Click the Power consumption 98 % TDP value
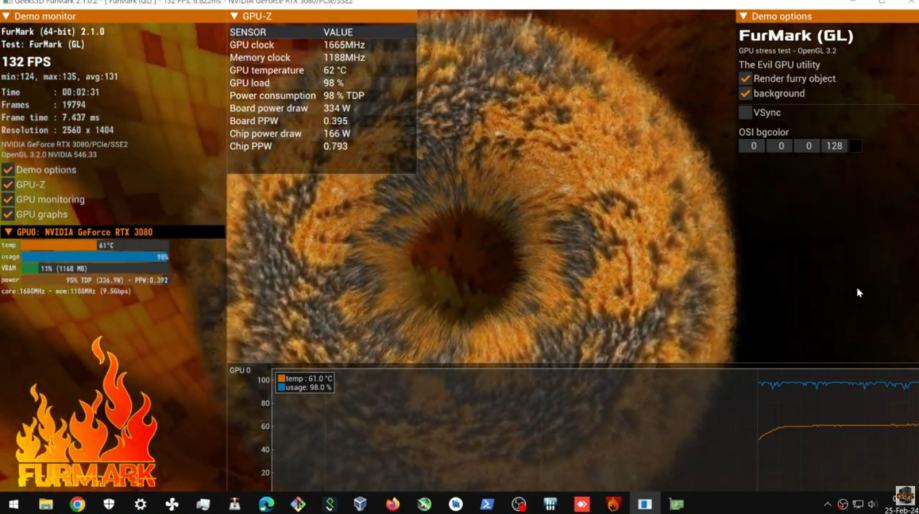The width and height of the screenshot is (919, 514). 344,96
